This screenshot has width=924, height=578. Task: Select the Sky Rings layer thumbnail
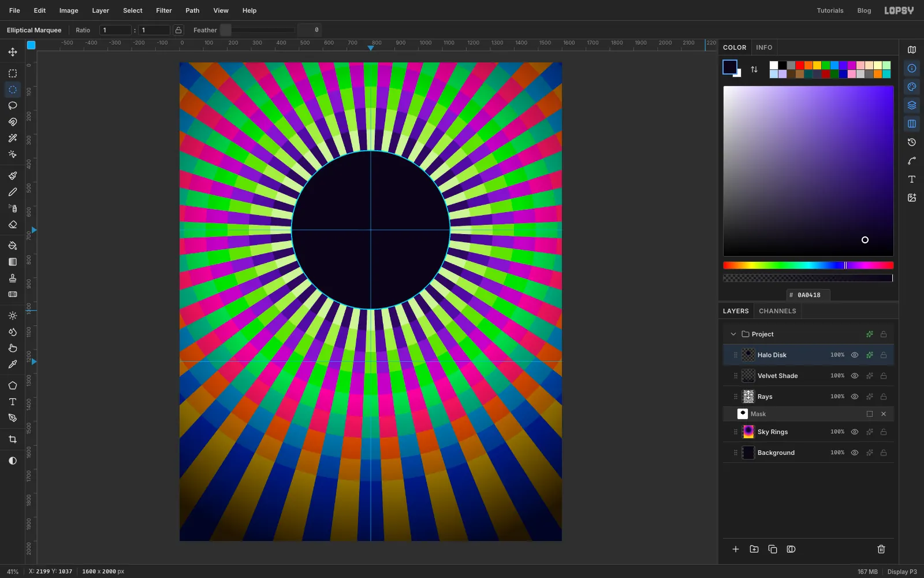pos(748,432)
